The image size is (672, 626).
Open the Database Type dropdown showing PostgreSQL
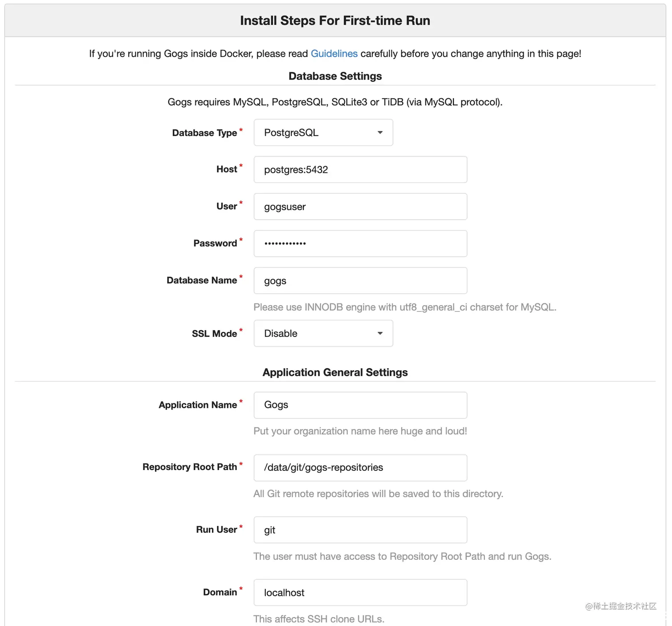pos(323,132)
